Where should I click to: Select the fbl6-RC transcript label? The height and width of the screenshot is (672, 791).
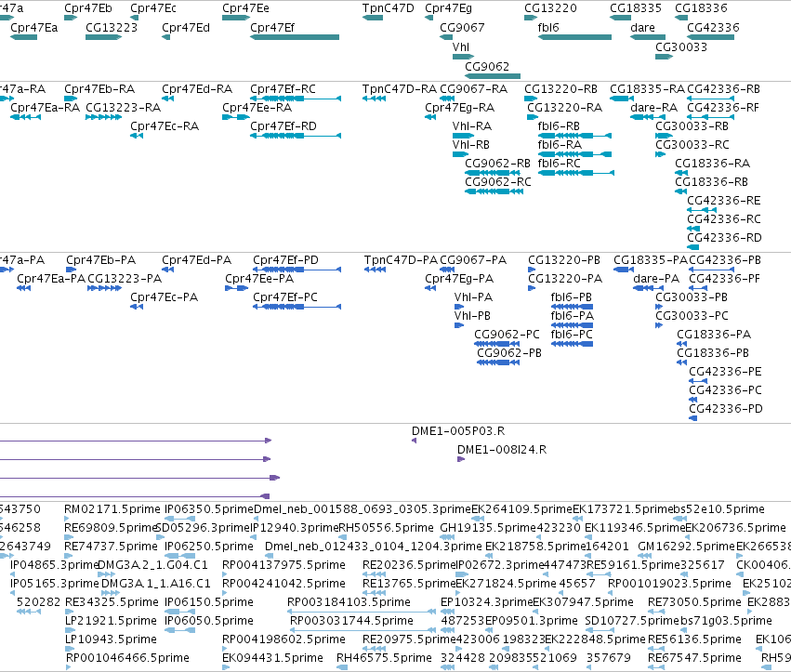(x=559, y=164)
